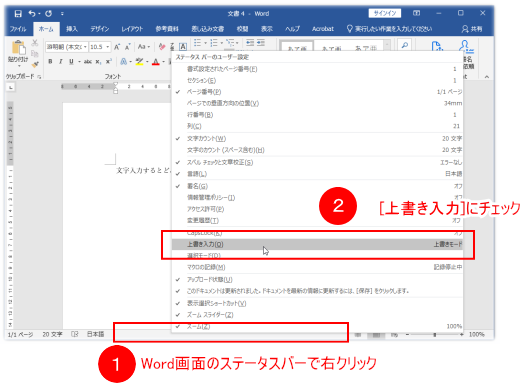Toggle subscript formatting
This screenshot has height=383, width=523.
click(x=98, y=62)
